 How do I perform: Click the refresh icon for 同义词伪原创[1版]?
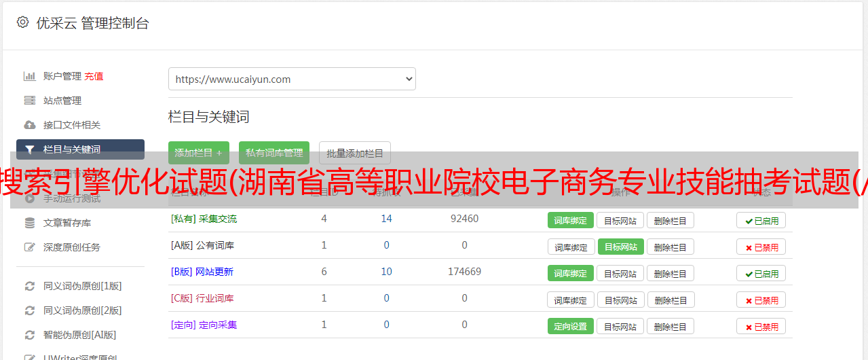[30, 286]
